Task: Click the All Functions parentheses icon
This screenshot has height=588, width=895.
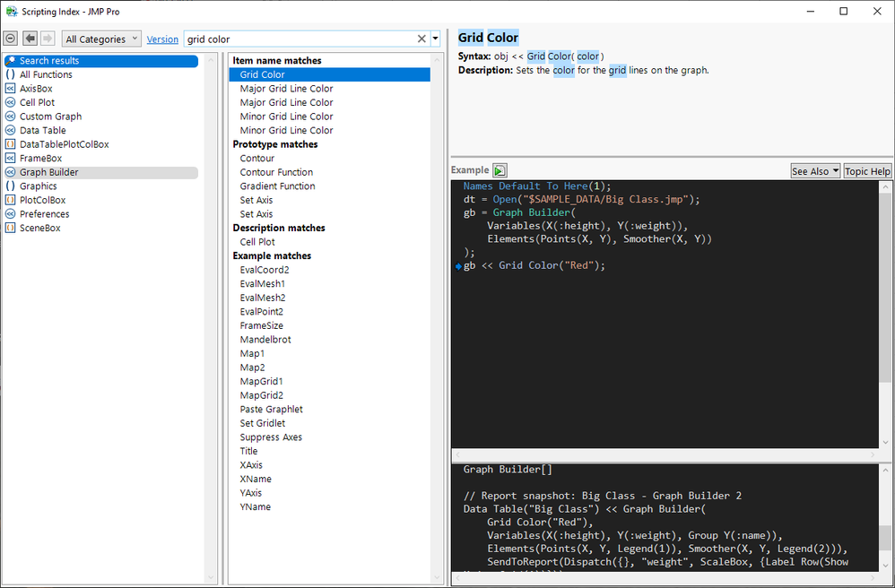Action: coord(10,75)
